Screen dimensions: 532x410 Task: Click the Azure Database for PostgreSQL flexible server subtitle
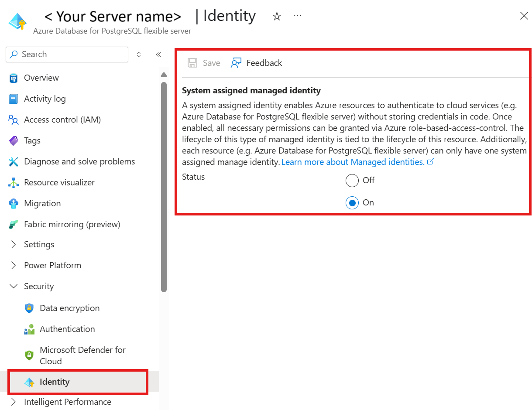tap(112, 31)
